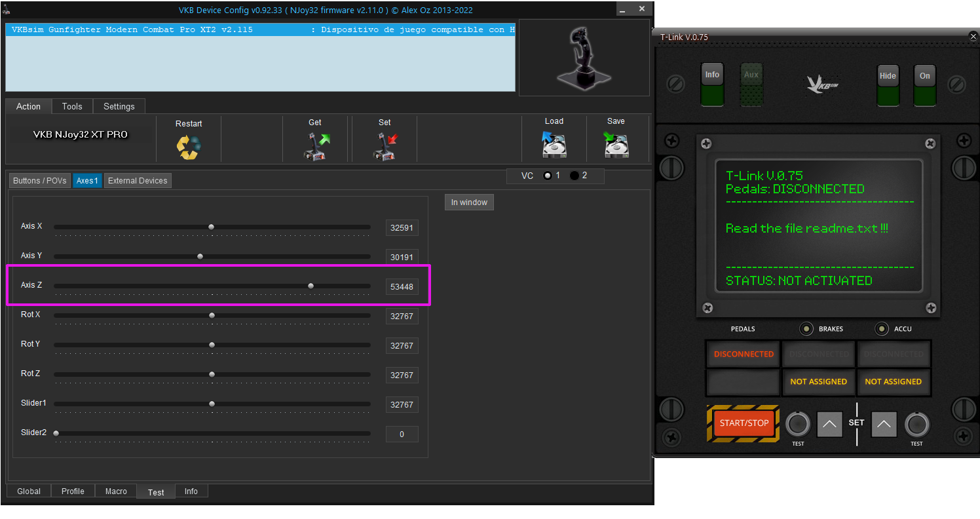The width and height of the screenshot is (980, 519).
Task: Open the Profile bottom tab
Action: coord(73,491)
